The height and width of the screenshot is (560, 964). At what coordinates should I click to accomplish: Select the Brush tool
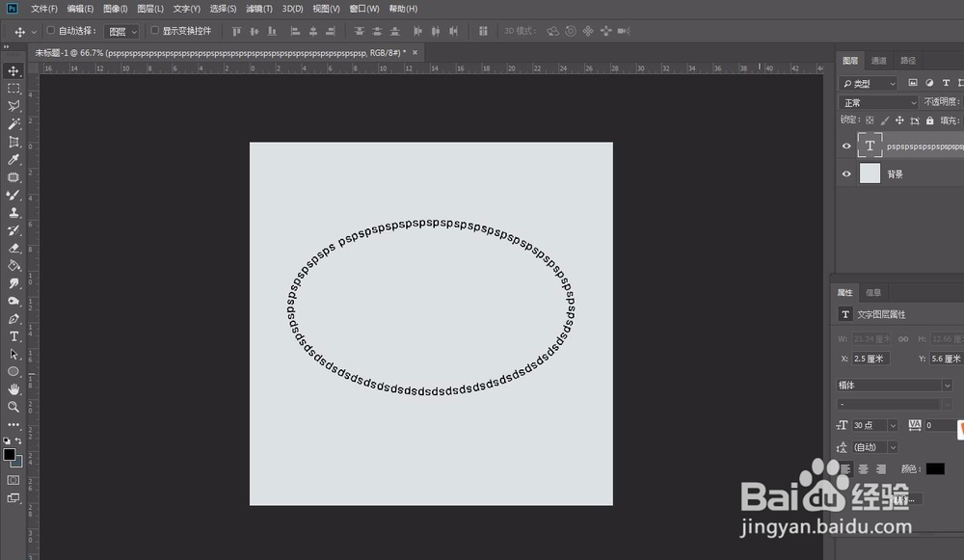[x=13, y=195]
